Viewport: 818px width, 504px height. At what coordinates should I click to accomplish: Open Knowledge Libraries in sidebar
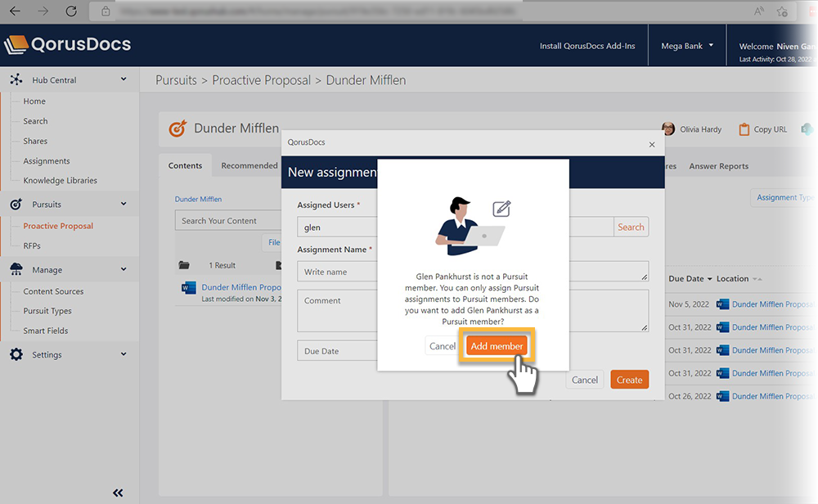tap(60, 181)
